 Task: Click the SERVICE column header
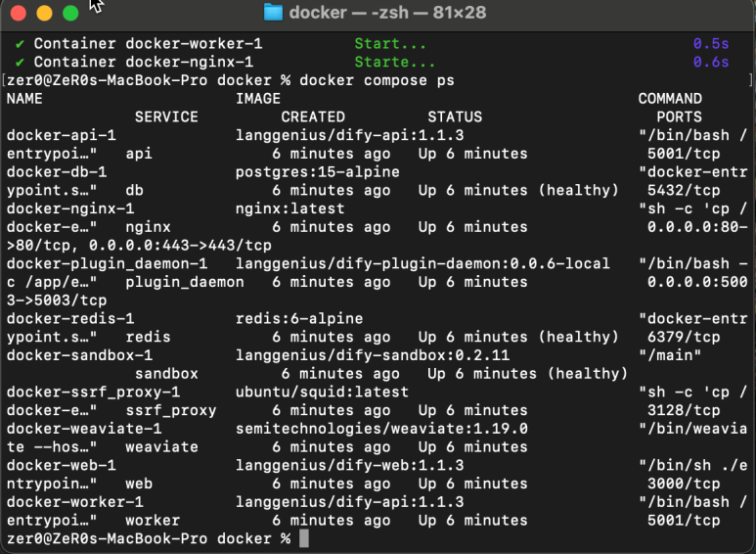point(166,116)
